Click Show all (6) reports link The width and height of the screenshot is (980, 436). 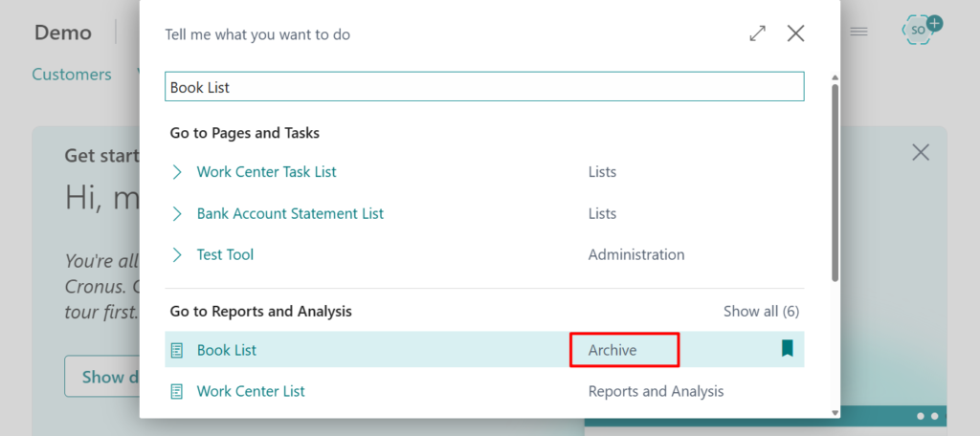coord(761,311)
